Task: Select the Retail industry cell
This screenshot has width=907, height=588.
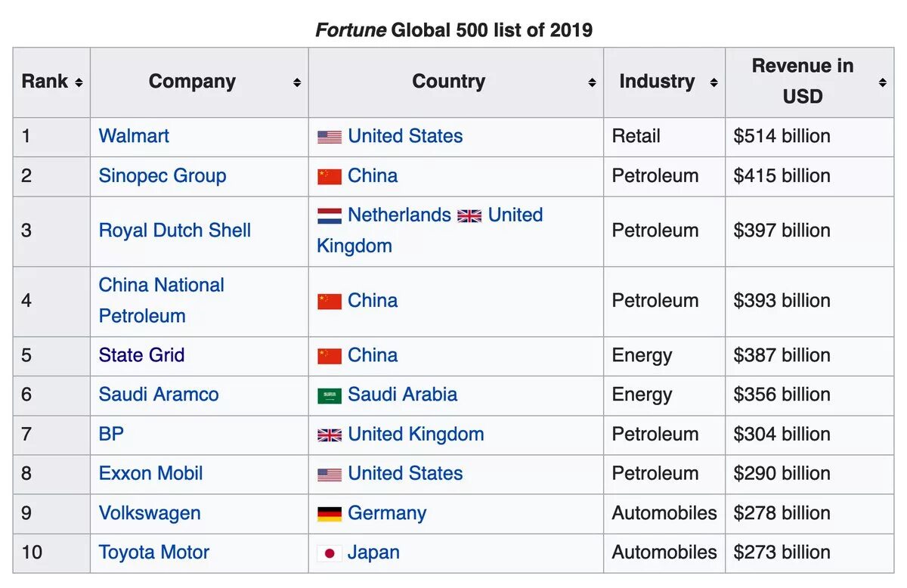Action: 664,137
